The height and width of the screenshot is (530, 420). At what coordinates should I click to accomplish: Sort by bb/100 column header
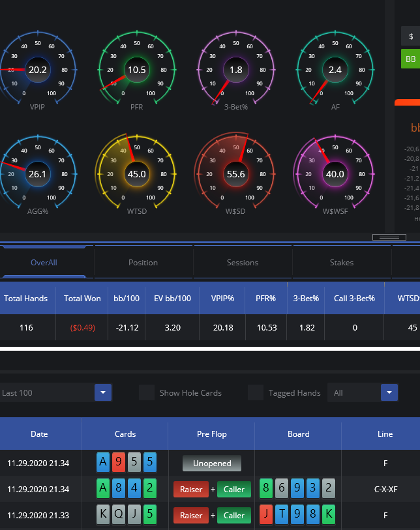coord(127,299)
